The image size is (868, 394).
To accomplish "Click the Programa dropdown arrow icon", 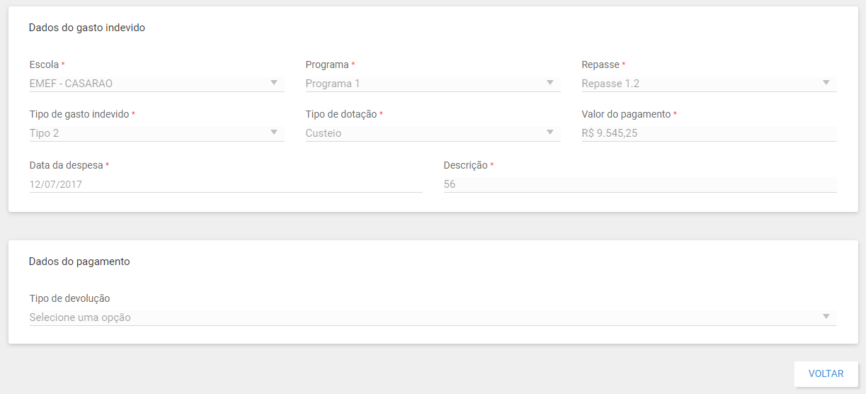I will (550, 83).
